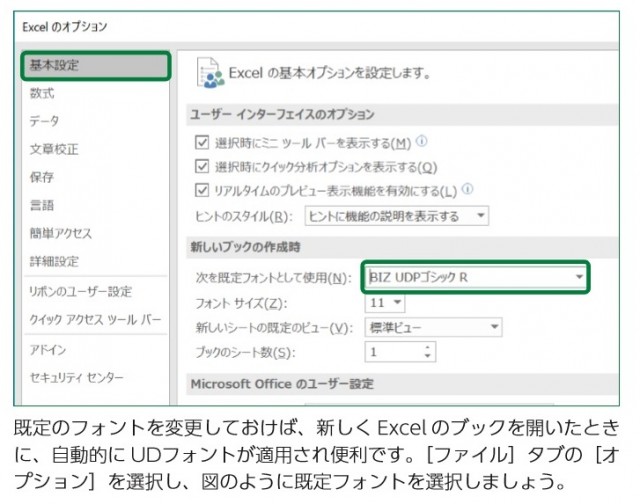640x504 pixels.
Task: Toggle real-time preview checkbox
Action: click(202, 190)
